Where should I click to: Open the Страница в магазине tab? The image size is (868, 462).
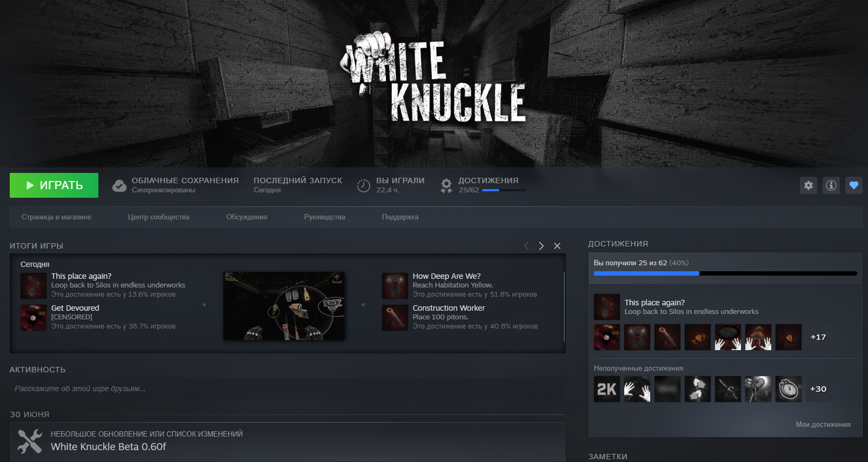56,217
